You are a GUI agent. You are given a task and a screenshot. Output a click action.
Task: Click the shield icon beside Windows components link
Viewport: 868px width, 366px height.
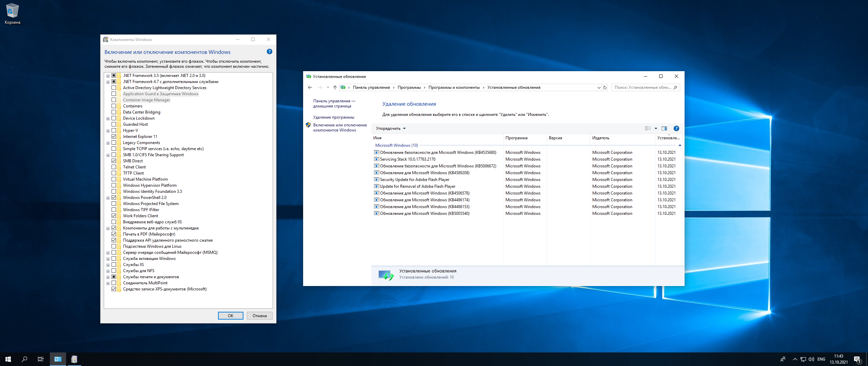coord(308,125)
